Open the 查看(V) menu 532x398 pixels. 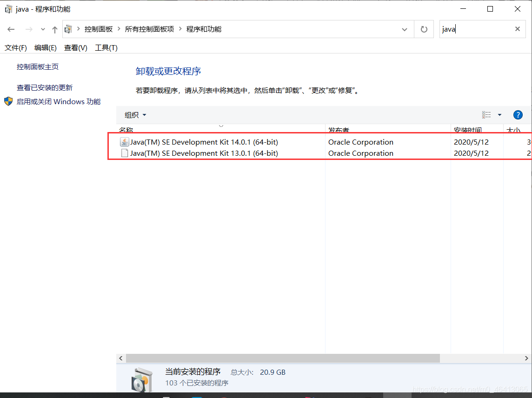pyautogui.click(x=76, y=48)
